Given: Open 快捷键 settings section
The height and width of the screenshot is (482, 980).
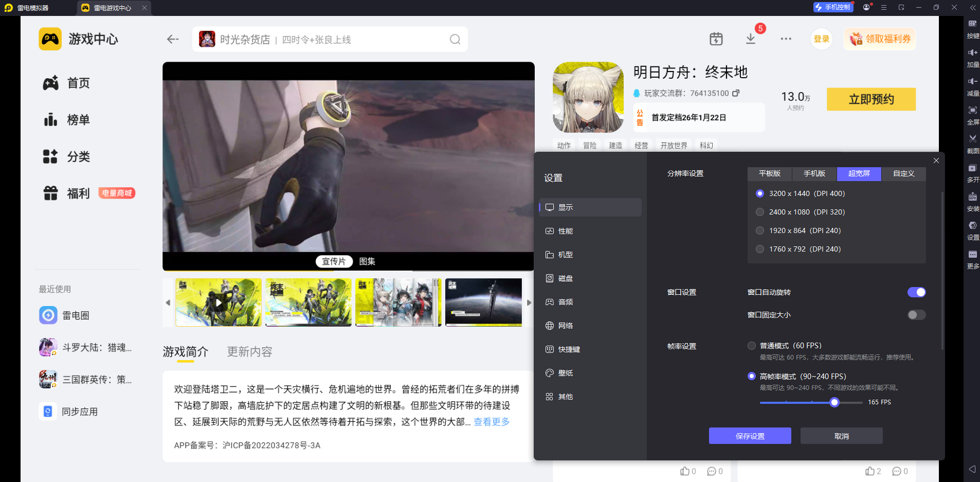Looking at the screenshot, I should point(590,349).
